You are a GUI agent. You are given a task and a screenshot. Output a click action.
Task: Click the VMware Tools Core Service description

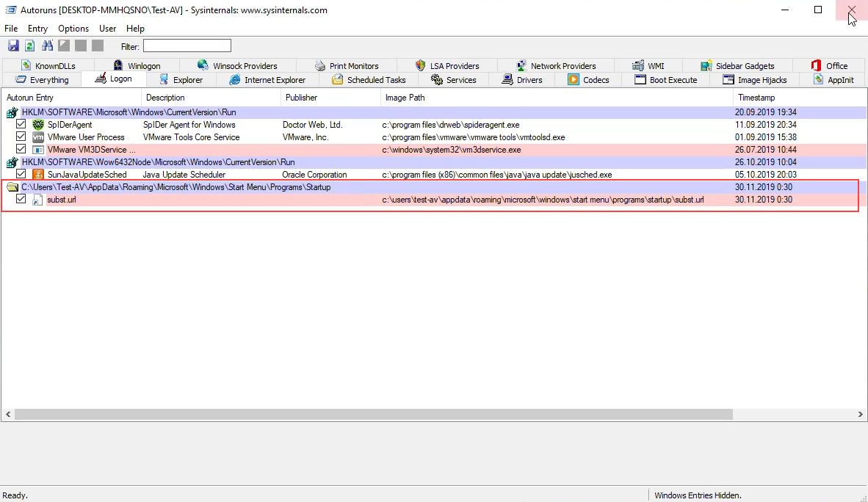[192, 137]
